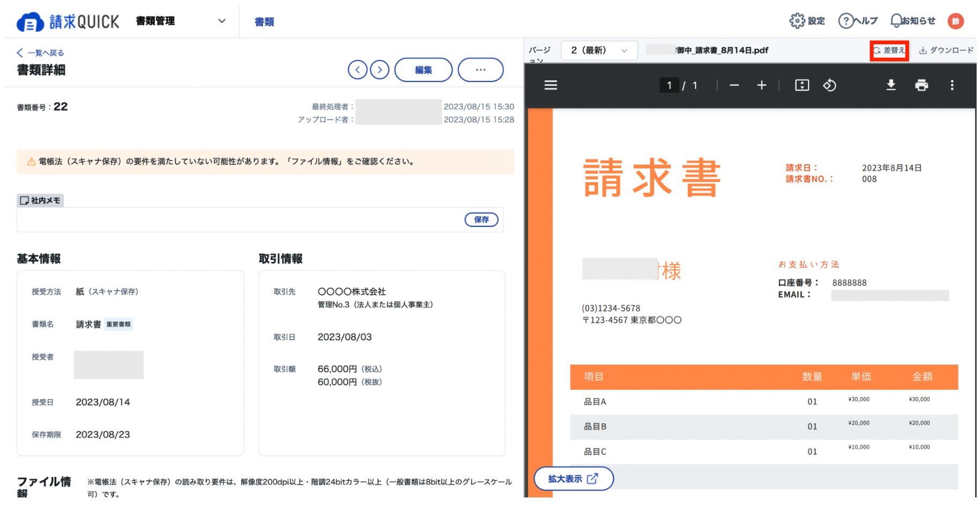The height and width of the screenshot is (514, 980).
Task: Click the ファイル情報 heading
Action: 44,487
